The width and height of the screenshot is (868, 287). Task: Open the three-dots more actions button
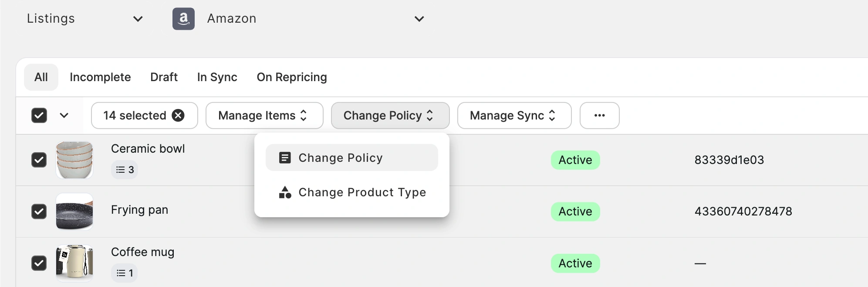pyautogui.click(x=599, y=116)
